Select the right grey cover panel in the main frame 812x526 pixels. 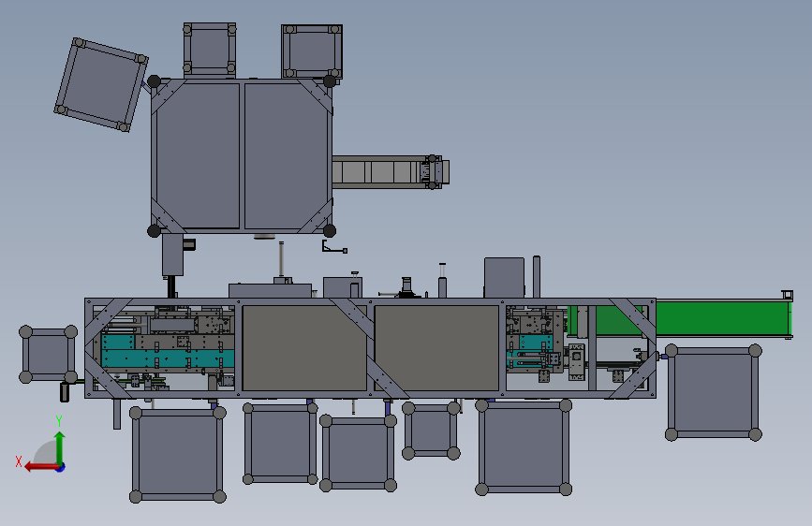point(436,347)
